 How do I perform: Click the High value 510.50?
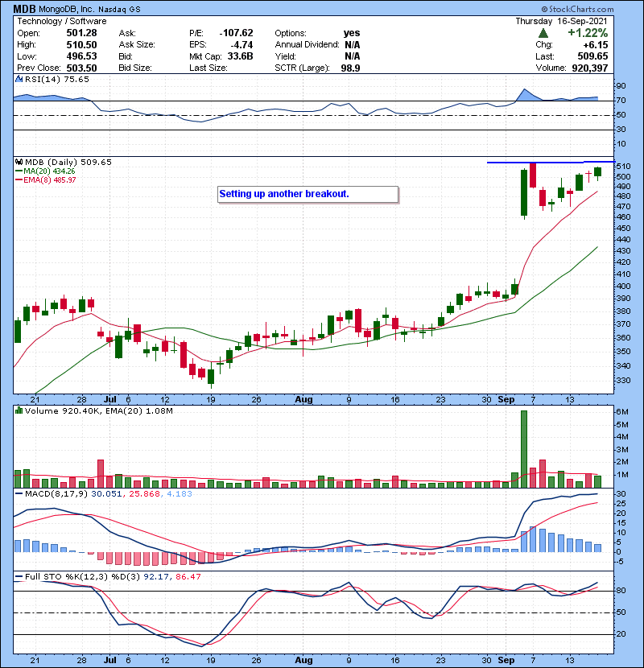coord(81,45)
